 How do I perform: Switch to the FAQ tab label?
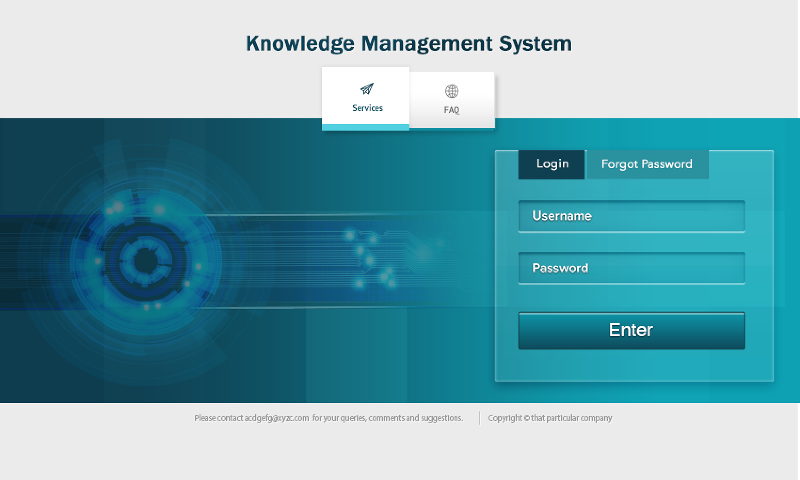pyautogui.click(x=452, y=110)
